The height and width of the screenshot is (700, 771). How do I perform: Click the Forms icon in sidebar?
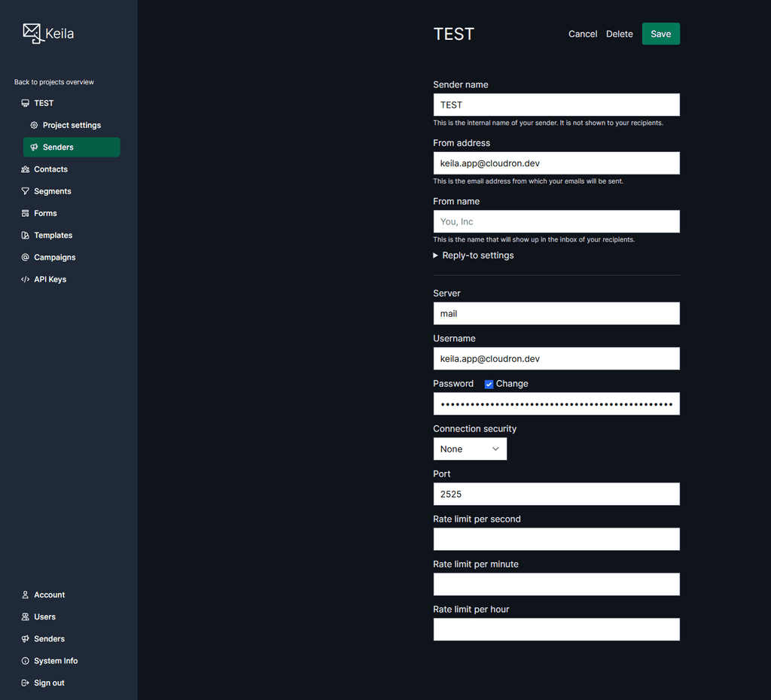(x=26, y=214)
